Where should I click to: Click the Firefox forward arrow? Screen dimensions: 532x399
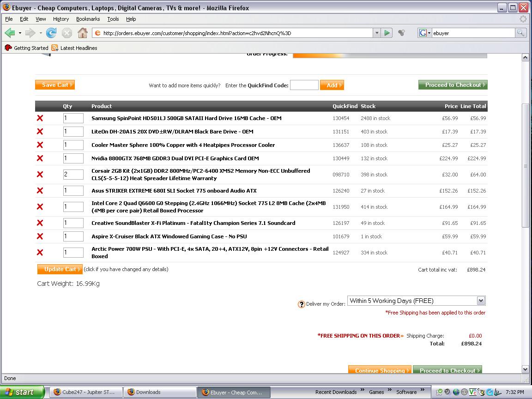click(30, 33)
